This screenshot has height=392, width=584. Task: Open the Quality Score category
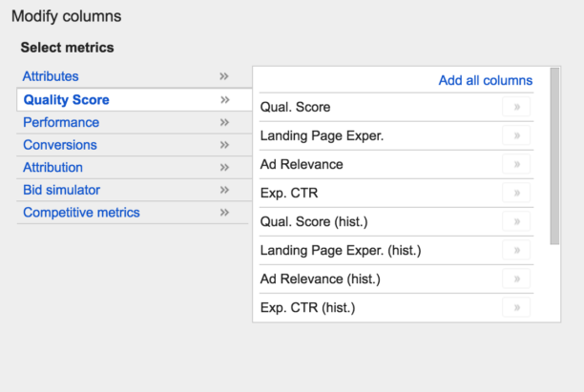tap(66, 100)
